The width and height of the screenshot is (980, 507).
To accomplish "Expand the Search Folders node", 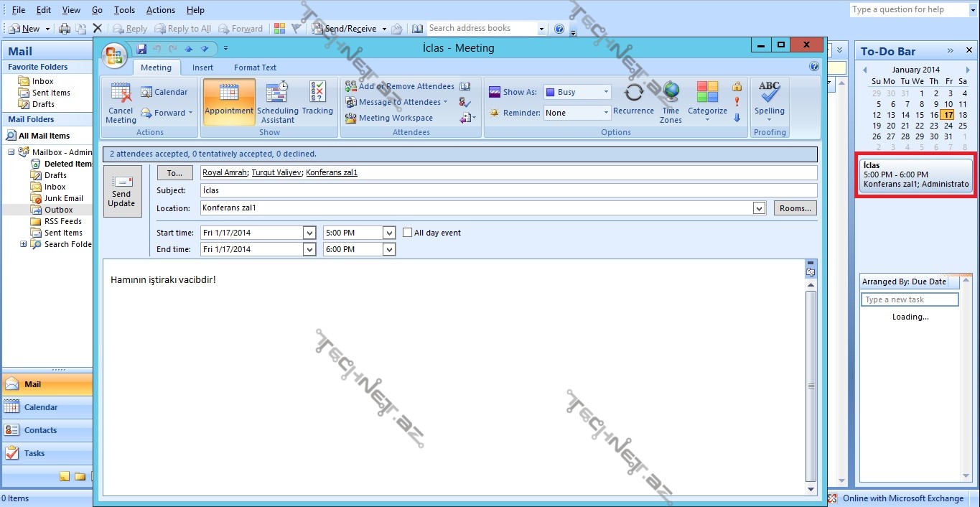I will [23, 244].
